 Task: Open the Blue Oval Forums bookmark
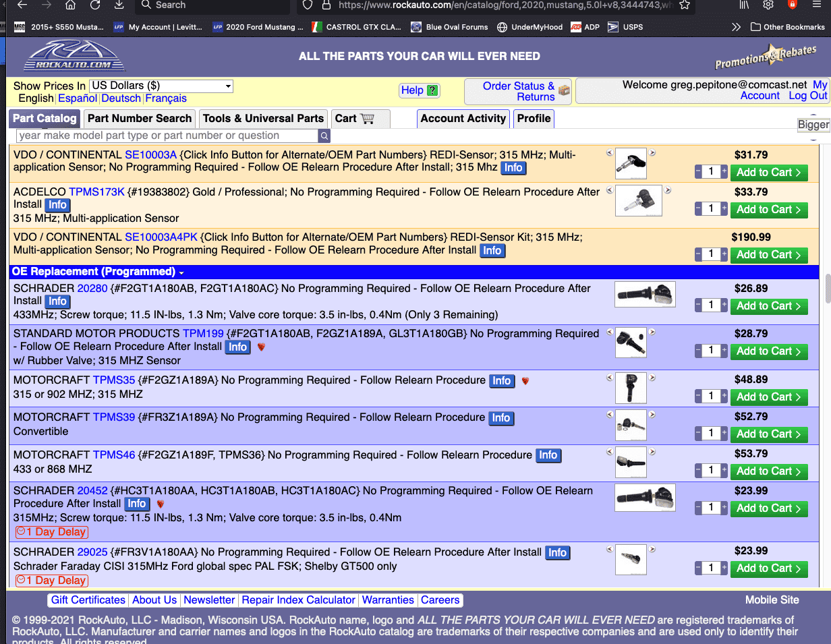click(450, 27)
